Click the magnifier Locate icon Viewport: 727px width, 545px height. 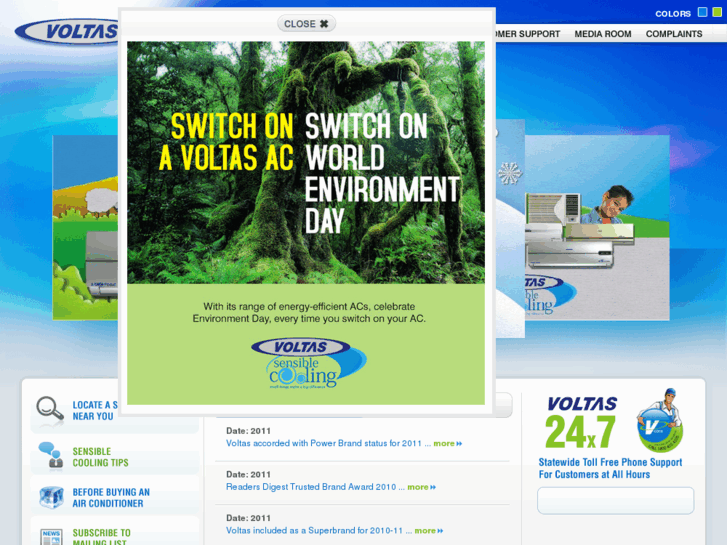(x=50, y=410)
